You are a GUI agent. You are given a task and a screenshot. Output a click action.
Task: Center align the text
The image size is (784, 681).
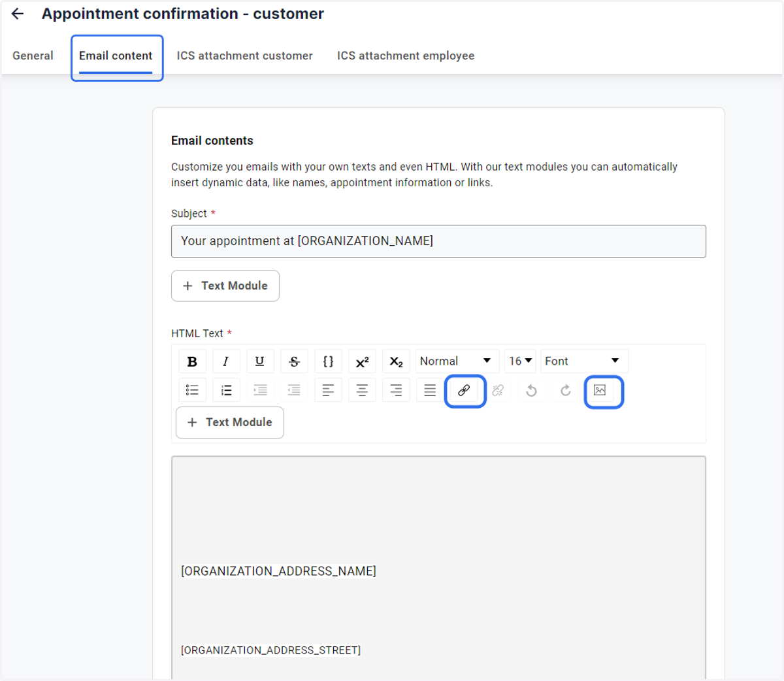(362, 390)
